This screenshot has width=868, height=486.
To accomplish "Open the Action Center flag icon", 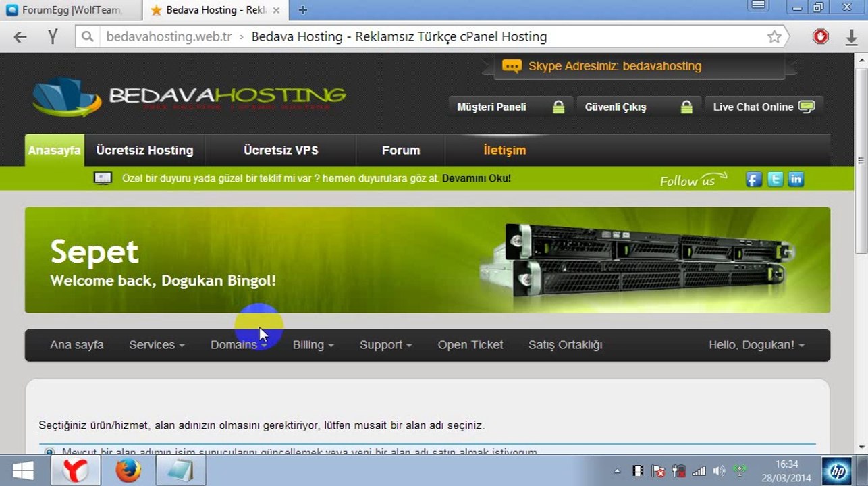I will click(659, 471).
